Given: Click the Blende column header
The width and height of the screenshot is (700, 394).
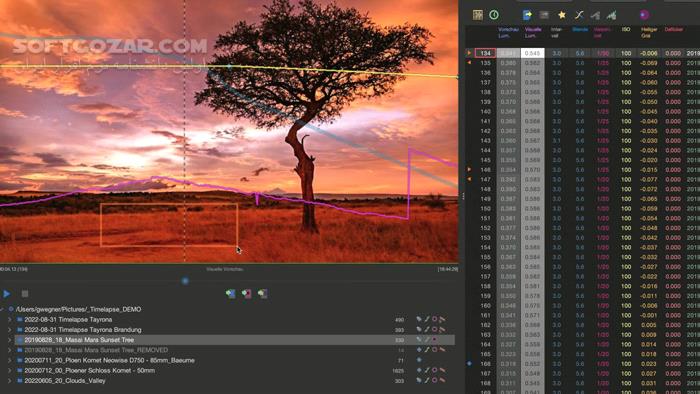Looking at the screenshot, I should 580,29.
